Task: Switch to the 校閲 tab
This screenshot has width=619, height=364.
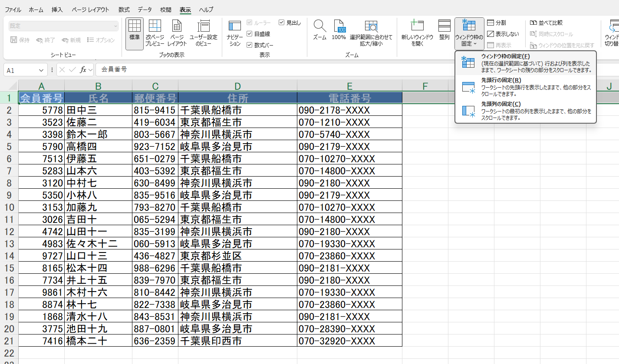Action: tap(165, 10)
